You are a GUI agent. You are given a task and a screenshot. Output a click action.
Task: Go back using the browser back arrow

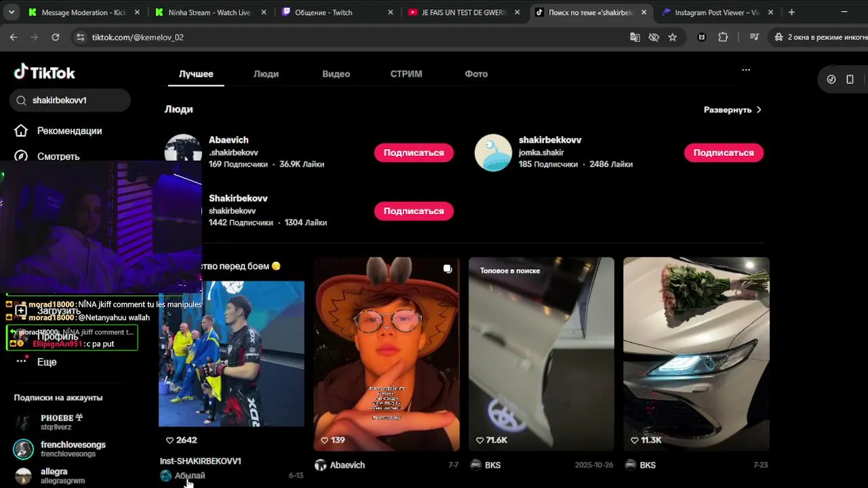click(x=14, y=37)
